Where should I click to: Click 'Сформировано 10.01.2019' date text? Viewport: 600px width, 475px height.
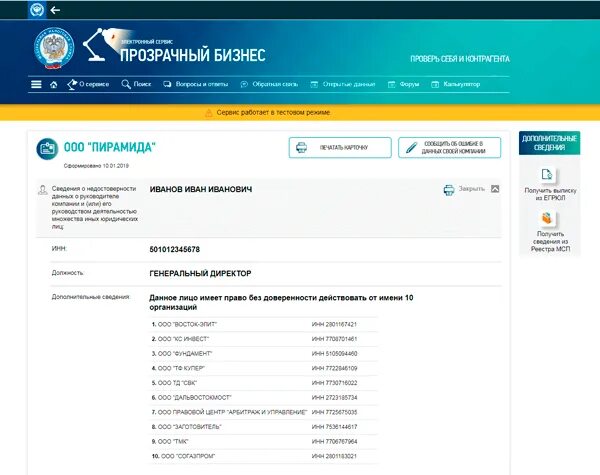96,166
